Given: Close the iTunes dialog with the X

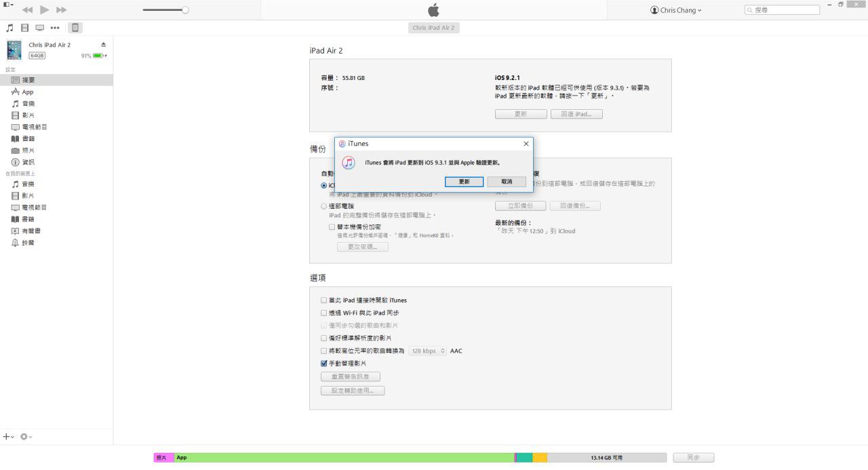Looking at the screenshot, I should point(526,144).
